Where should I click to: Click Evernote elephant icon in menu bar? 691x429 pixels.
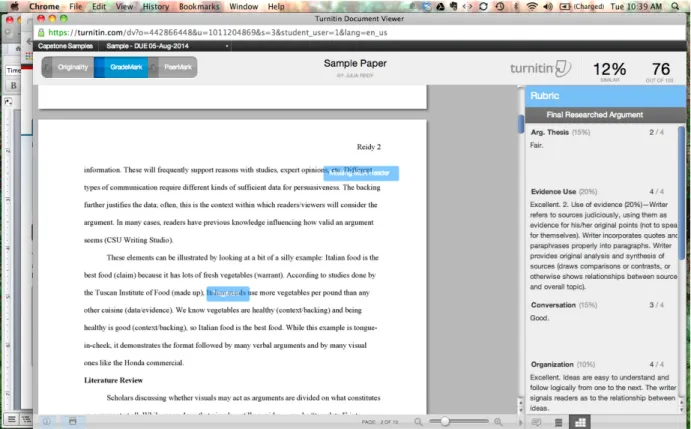click(453, 6)
